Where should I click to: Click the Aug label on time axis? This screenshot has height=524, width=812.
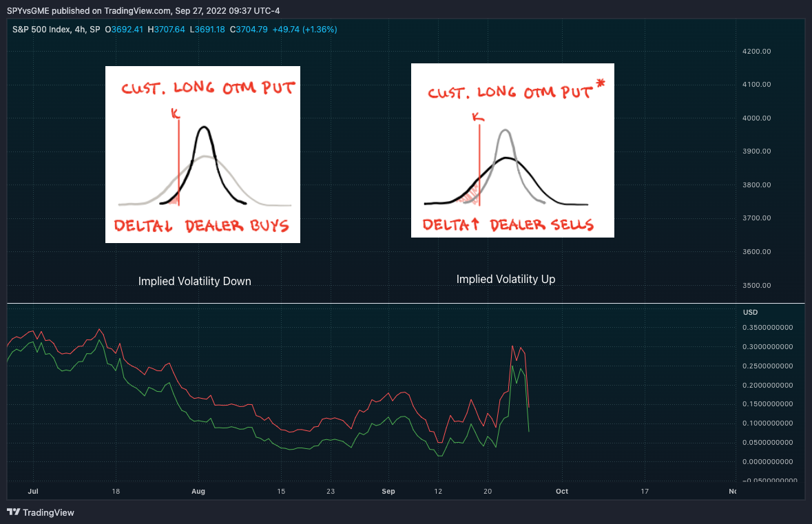[198, 492]
